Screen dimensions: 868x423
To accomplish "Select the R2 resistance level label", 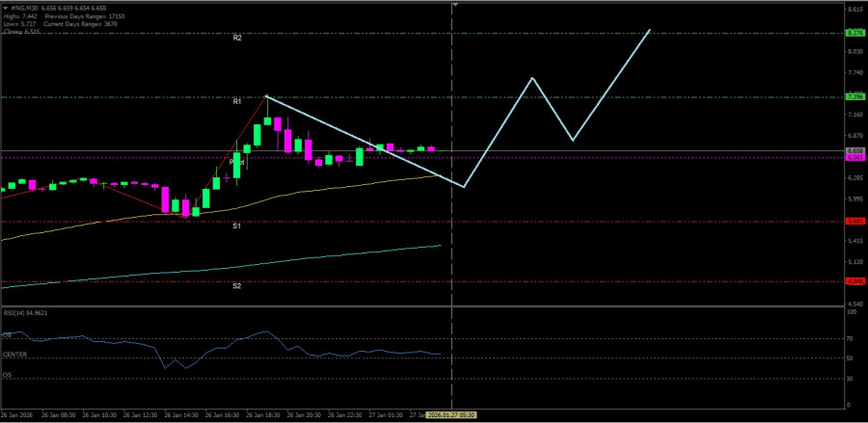I will coord(236,38).
